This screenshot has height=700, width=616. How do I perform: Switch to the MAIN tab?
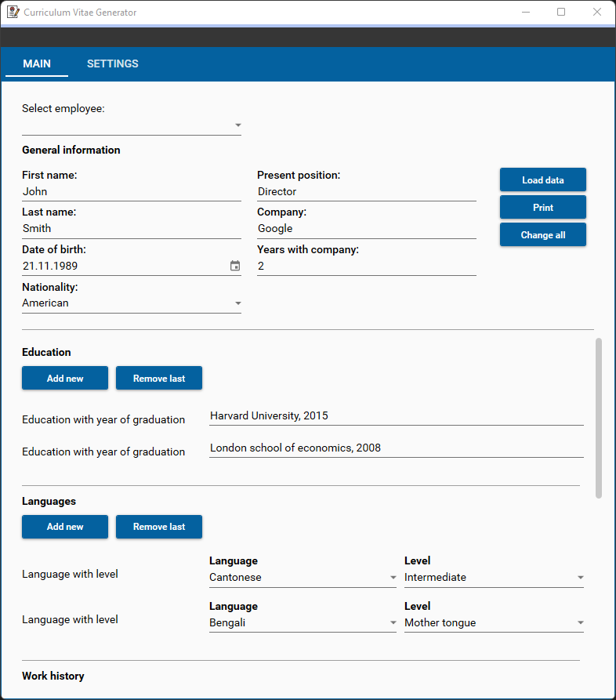click(37, 63)
